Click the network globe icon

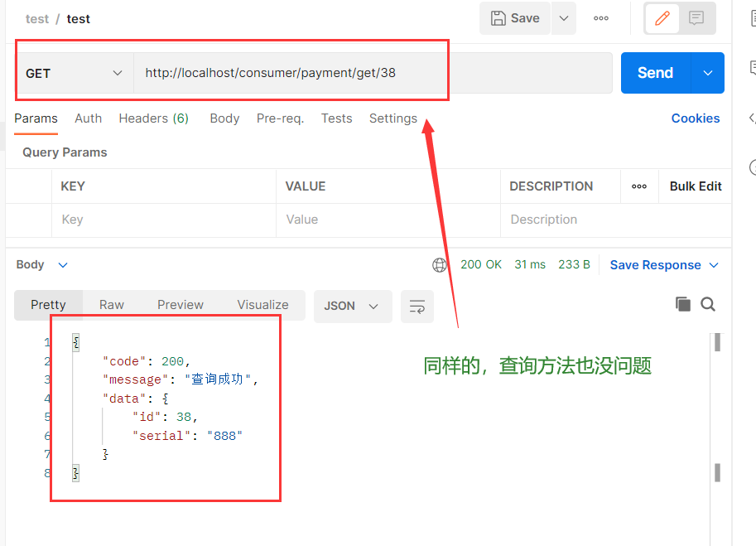pos(440,265)
